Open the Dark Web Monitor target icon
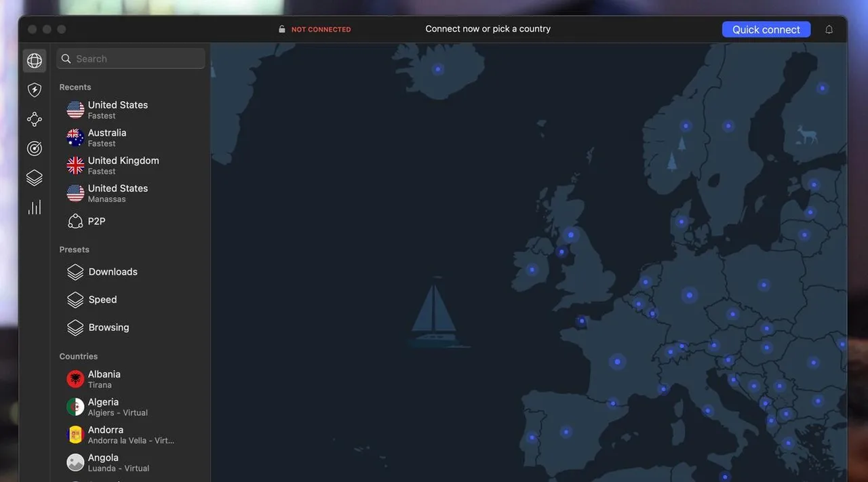The height and width of the screenshot is (482, 868). [35, 148]
